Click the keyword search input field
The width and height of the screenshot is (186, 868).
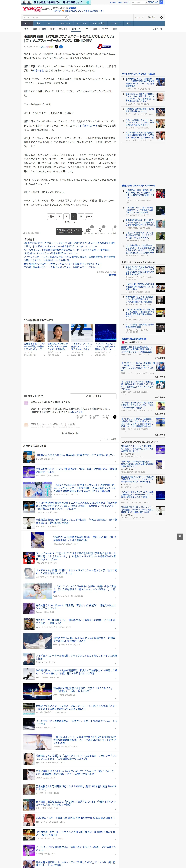click(x=44, y=18)
